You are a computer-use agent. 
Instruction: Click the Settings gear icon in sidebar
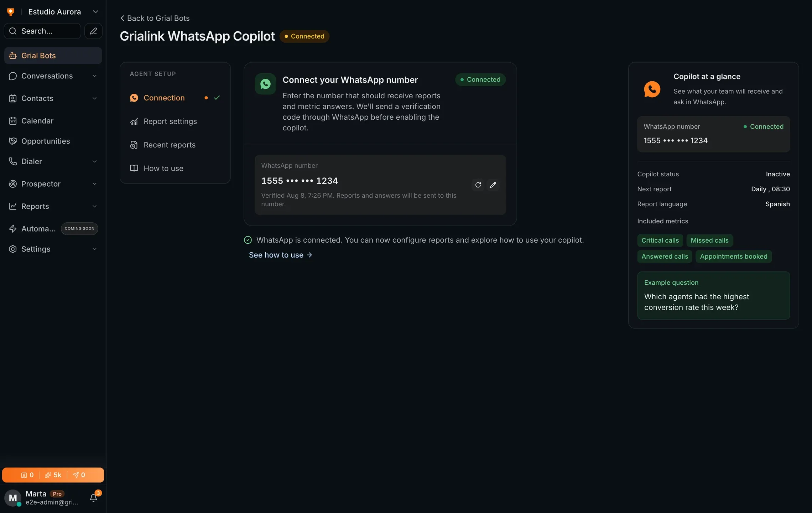pyautogui.click(x=13, y=249)
